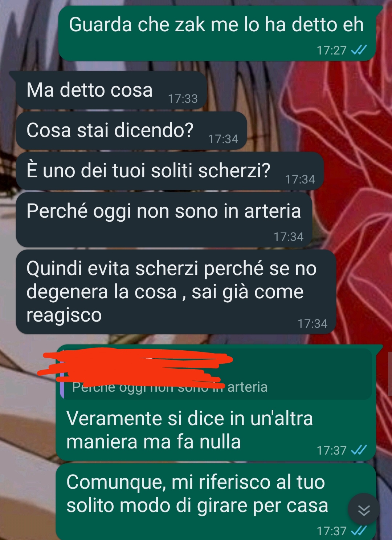Tap read ticks on 'Comunque, mi riferisco' message
This screenshot has width=392, height=540.
pyautogui.click(x=359, y=531)
